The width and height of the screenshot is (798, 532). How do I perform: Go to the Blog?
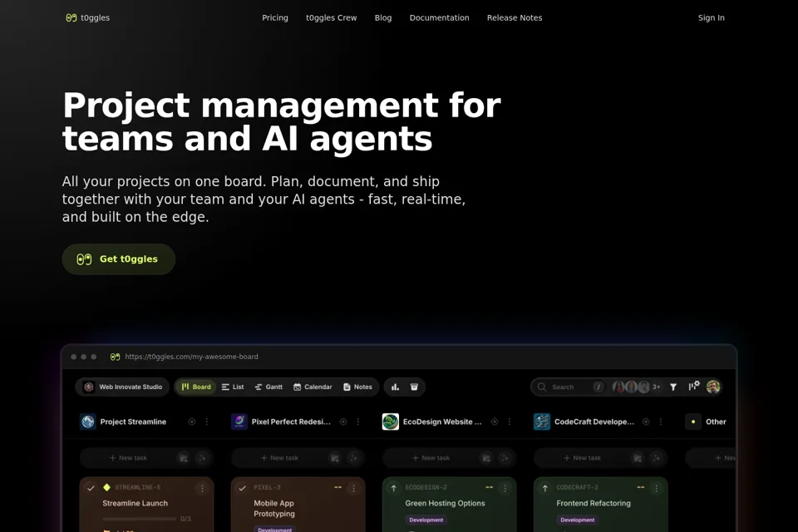pos(383,17)
